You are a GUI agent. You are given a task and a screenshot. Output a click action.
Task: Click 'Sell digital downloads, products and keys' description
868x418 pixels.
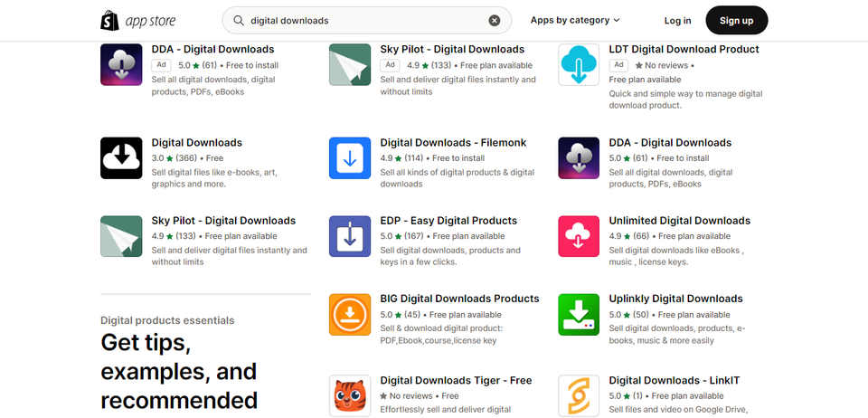[x=450, y=256]
